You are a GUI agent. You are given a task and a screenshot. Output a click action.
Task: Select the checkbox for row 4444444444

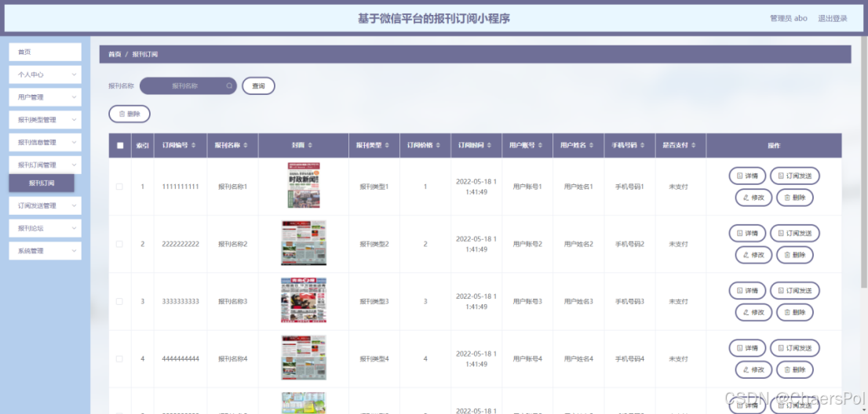[119, 359]
